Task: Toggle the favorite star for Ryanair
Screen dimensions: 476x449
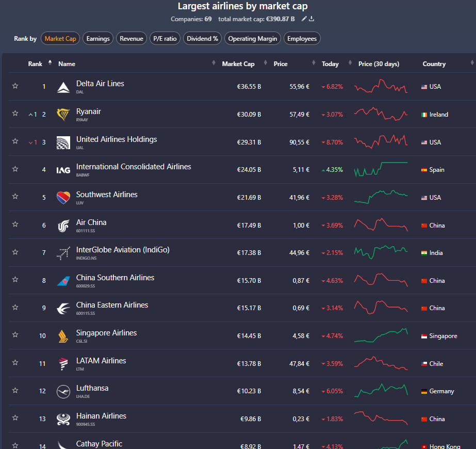Action: click(15, 114)
